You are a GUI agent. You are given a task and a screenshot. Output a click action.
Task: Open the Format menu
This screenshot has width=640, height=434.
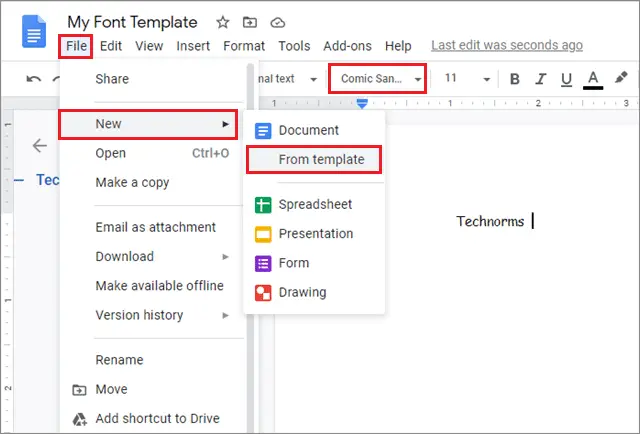244,46
